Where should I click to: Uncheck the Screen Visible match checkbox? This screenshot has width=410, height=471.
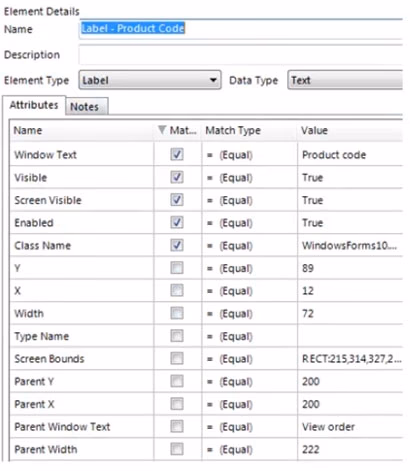click(177, 200)
